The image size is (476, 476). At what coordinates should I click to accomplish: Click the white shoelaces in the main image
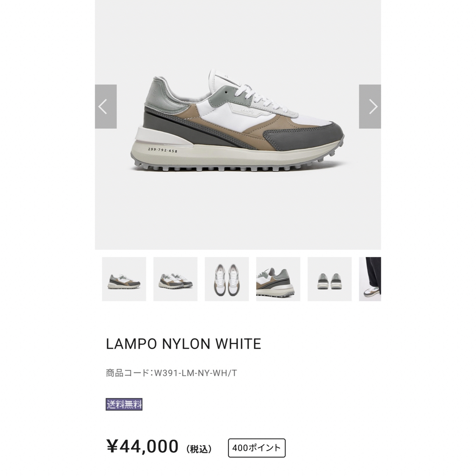pos(263,96)
